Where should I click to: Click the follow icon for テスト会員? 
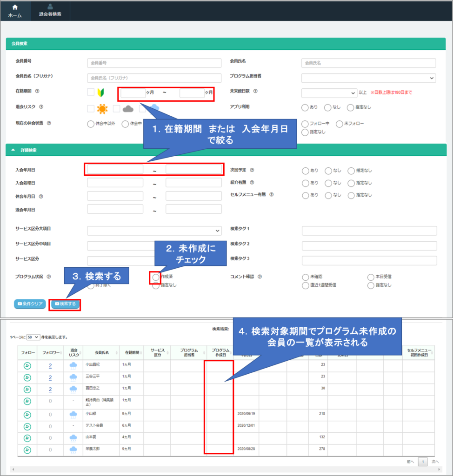27,426
